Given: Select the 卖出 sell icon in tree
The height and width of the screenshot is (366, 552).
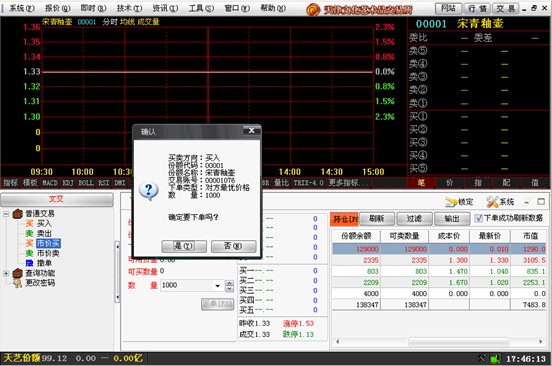Looking at the screenshot, I should point(29,233).
